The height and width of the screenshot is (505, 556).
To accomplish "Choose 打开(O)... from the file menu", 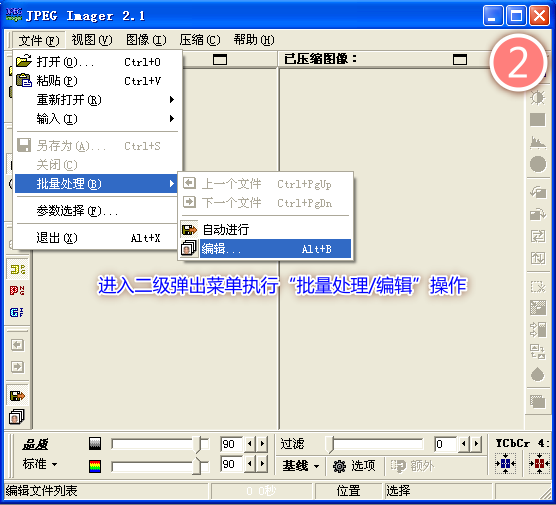I will coord(97,62).
